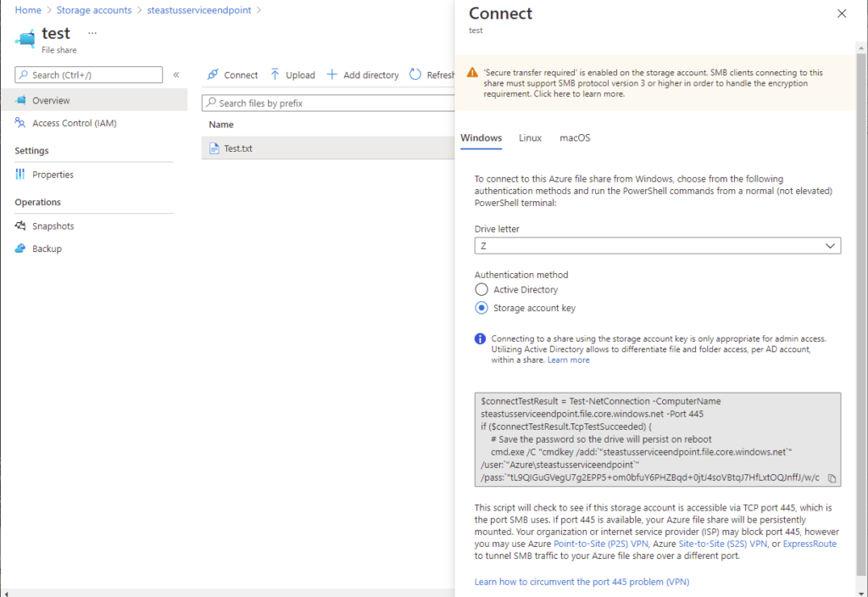This screenshot has width=868, height=597.
Task: Open the more options ellipsis beside test
Action: (92, 33)
